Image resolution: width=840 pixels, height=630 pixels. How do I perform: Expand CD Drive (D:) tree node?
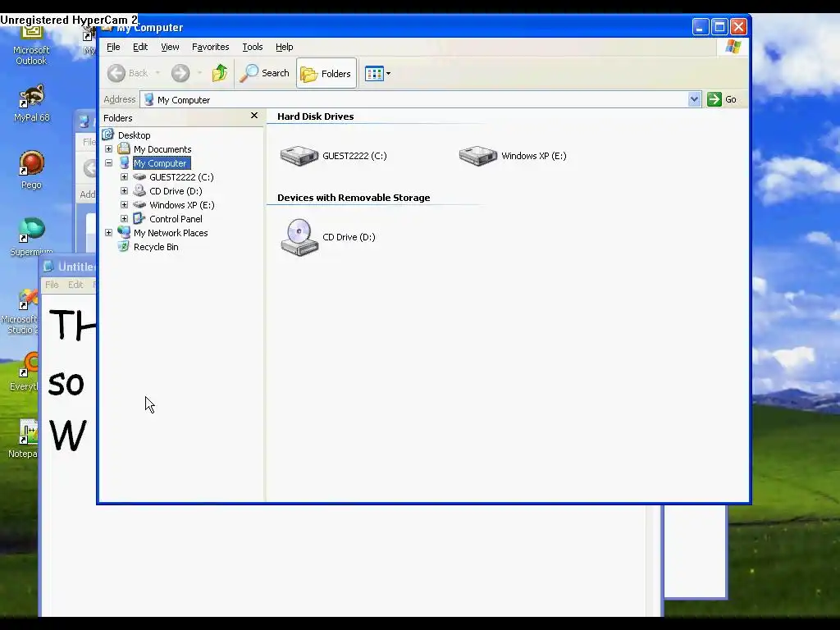coord(125,190)
